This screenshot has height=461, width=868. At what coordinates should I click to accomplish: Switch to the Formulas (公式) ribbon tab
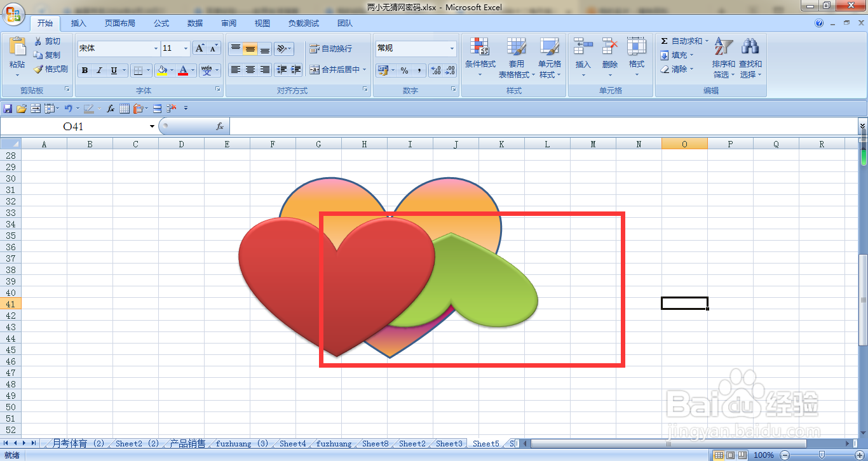161,23
